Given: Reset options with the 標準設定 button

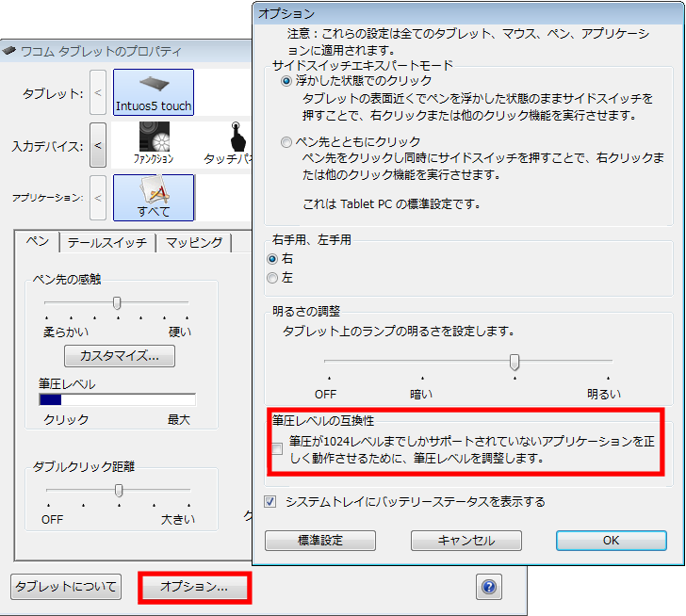Looking at the screenshot, I should point(320,541).
